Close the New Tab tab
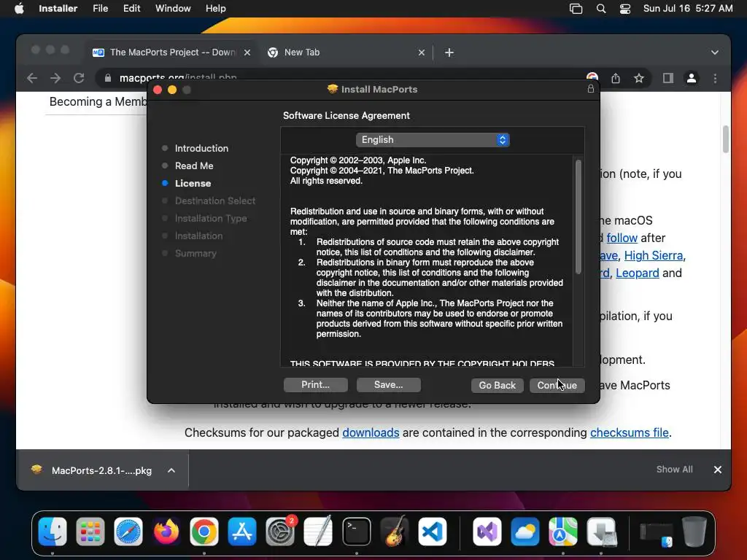Screen dimensions: 747x560 [421, 52]
